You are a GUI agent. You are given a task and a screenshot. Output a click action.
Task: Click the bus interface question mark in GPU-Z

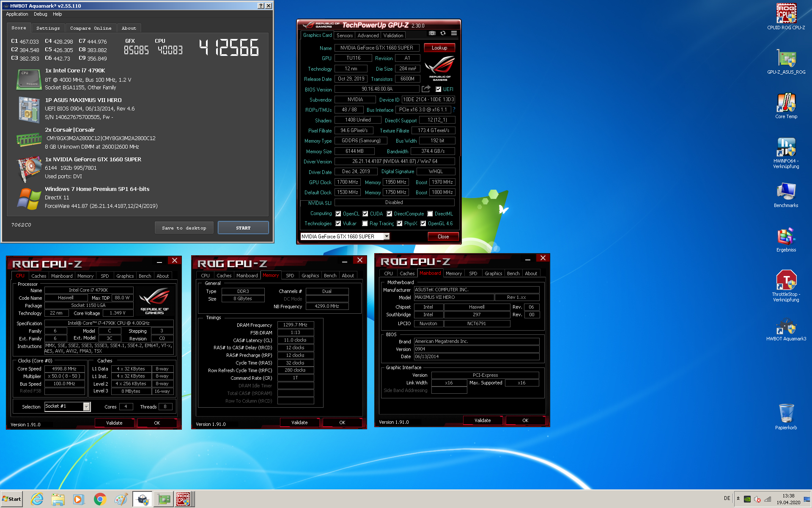coord(454,110)
